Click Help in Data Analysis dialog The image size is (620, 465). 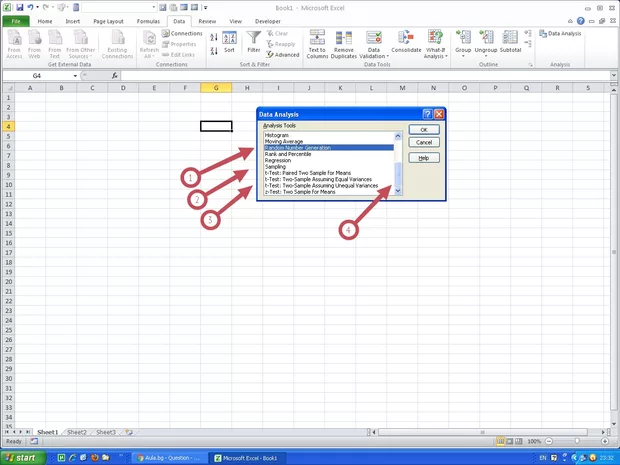(424, 158)
